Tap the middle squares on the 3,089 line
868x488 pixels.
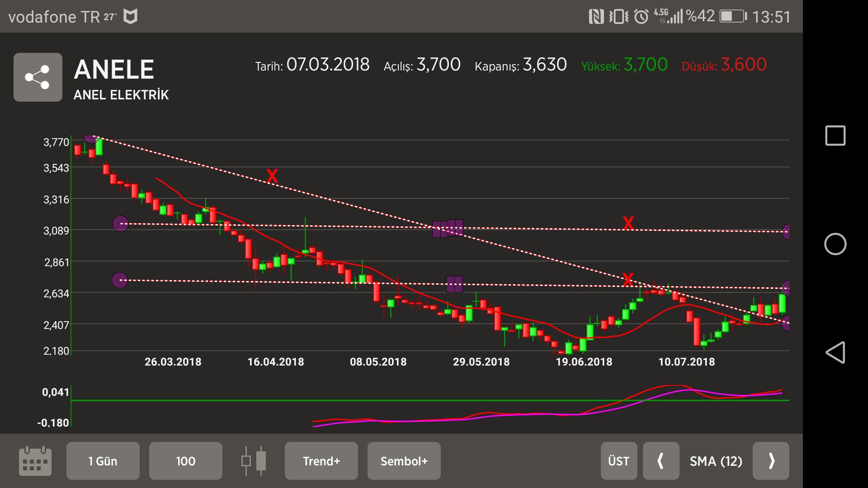coord(448,228)
